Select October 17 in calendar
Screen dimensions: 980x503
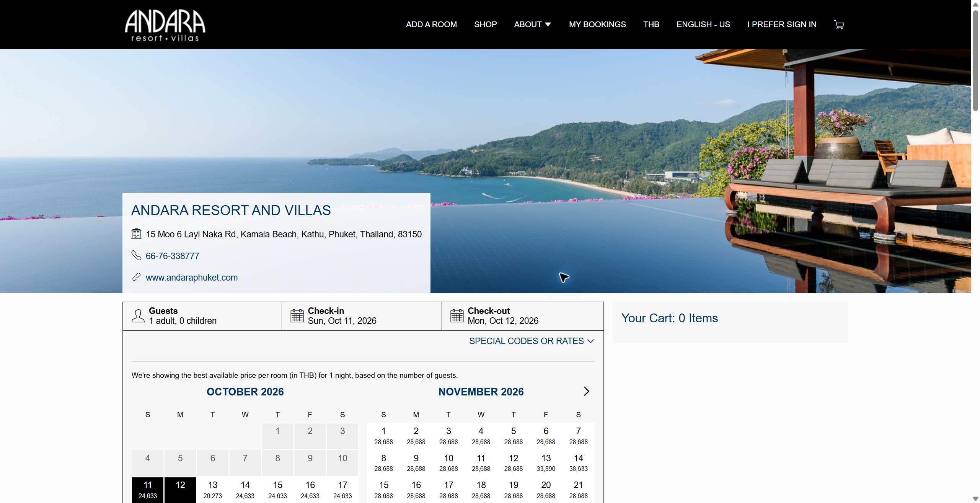click(342, 490)
